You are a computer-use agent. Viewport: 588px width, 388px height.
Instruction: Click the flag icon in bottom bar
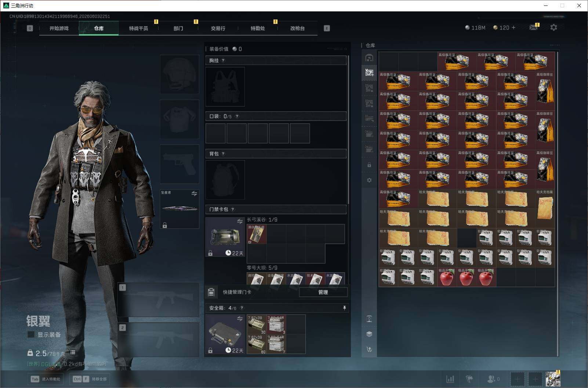pyautogui.click(x=469, y=379)
